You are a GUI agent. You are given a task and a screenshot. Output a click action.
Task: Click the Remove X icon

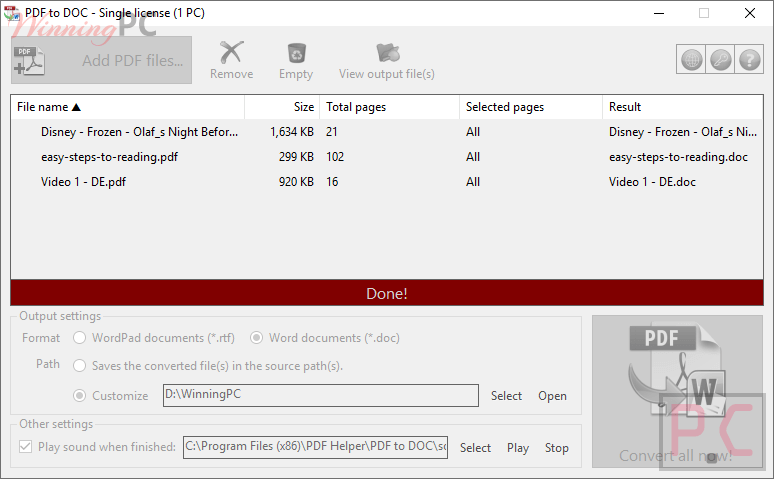pyautogui.click(x=232, y=52)
